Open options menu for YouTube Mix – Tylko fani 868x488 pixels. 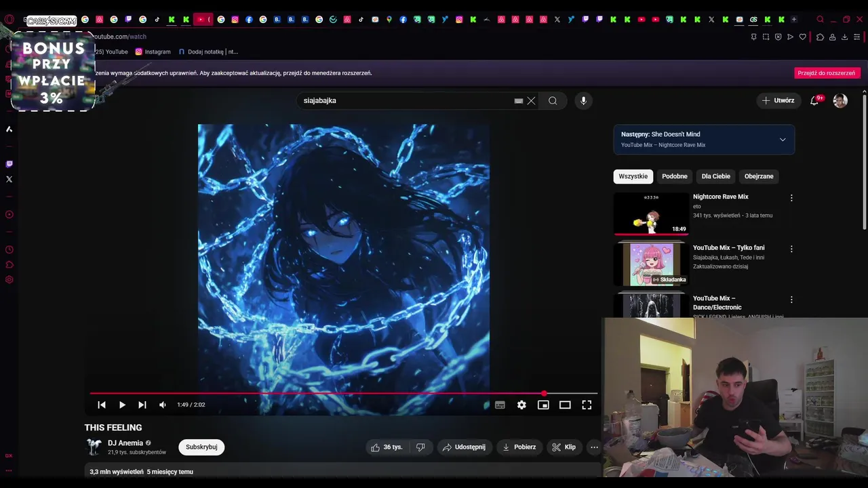tap(791, 249)
